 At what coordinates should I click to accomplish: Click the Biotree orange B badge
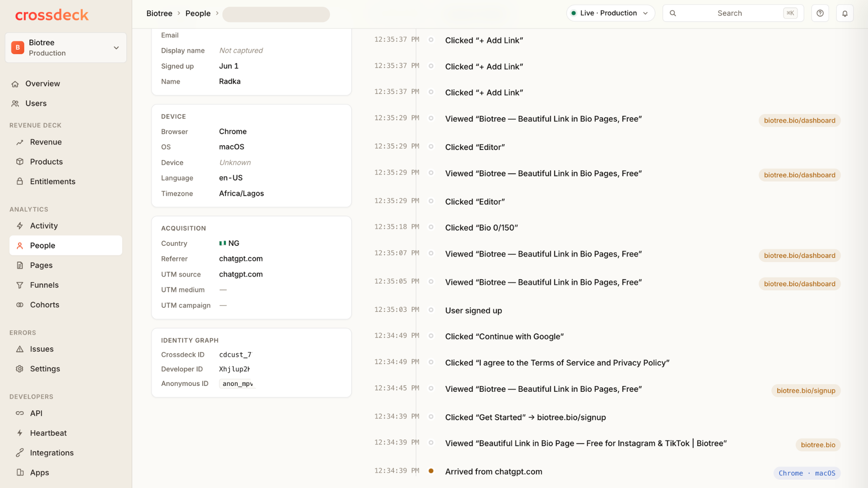(18, 47)
